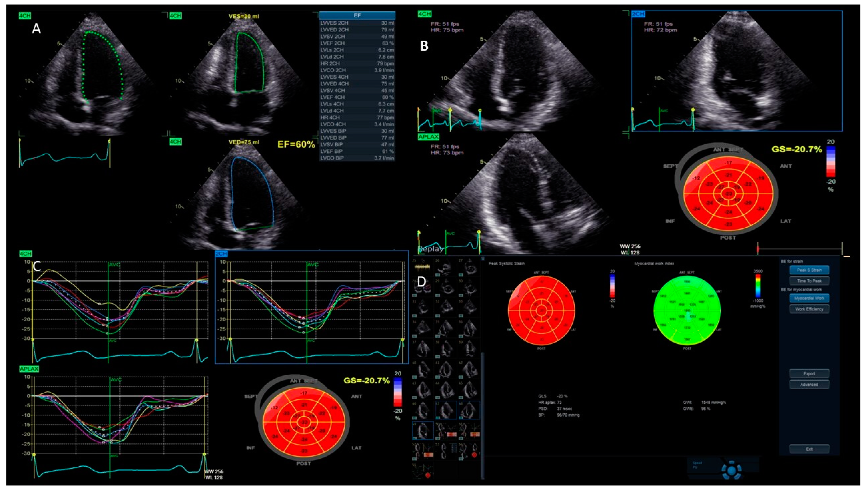Image resolution: width=868 pixels, height=490 pixels.
Task: Click the EF table header
Action: (357, 15)
